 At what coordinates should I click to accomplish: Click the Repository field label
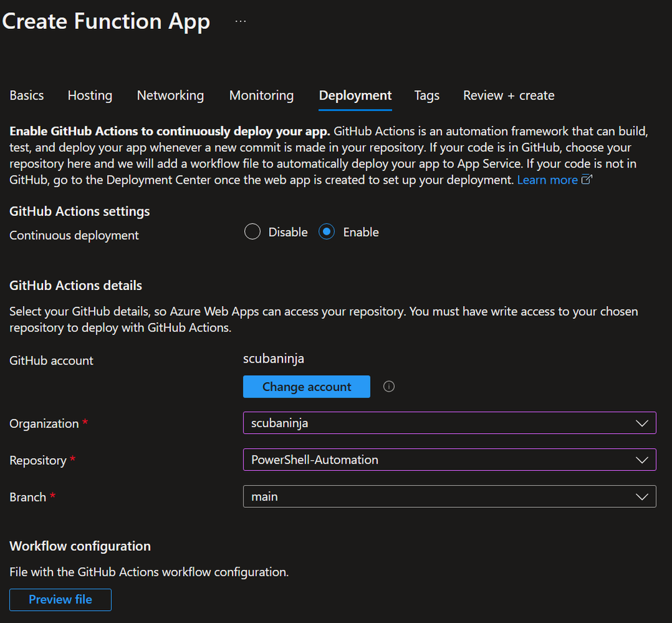[38, 460]
